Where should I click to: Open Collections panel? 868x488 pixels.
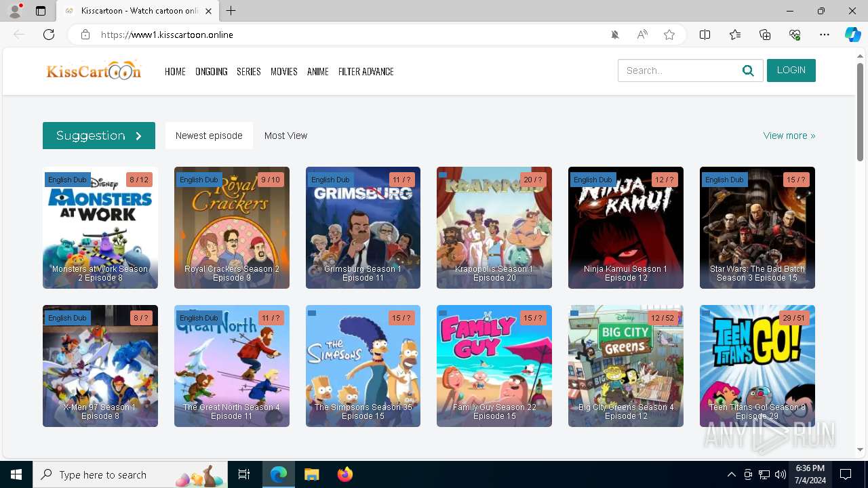tap(765, 35)
